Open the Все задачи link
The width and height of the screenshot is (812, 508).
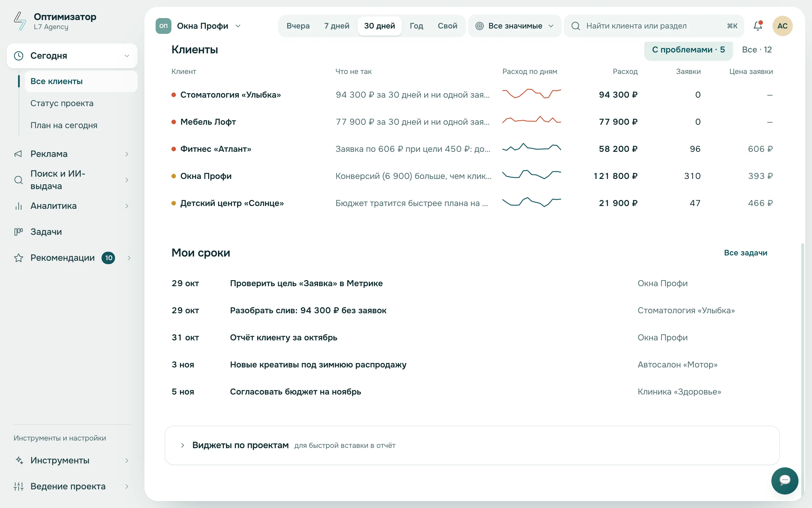pos(745,253)
